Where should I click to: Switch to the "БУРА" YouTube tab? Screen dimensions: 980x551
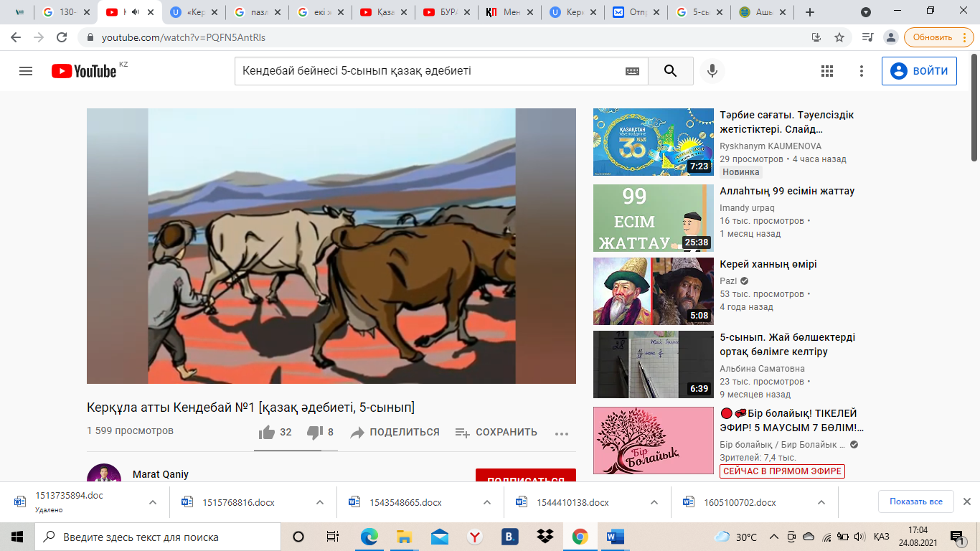448,12
